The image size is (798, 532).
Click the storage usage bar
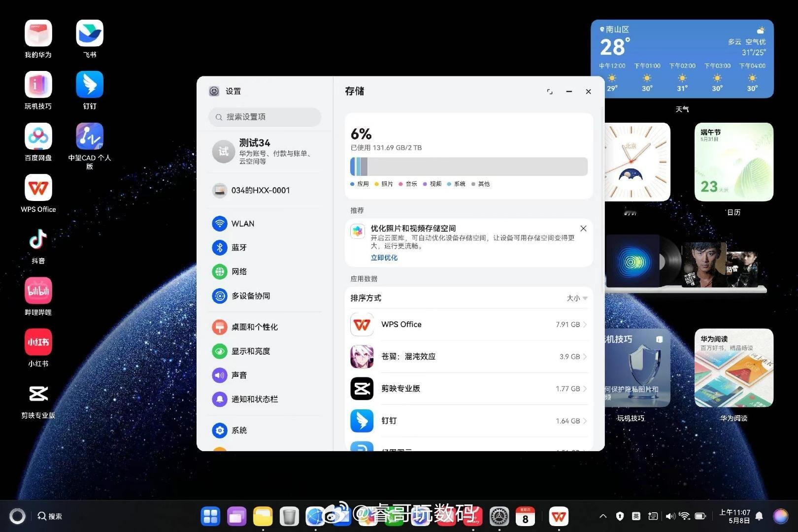click(469, 166)
